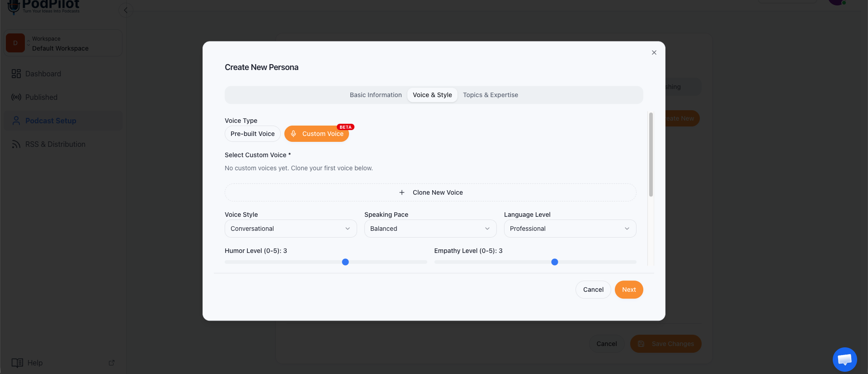Click background Cancel button behind dialog
The height and width of the screenshot is (374, 868).
(x=607, y=344)
